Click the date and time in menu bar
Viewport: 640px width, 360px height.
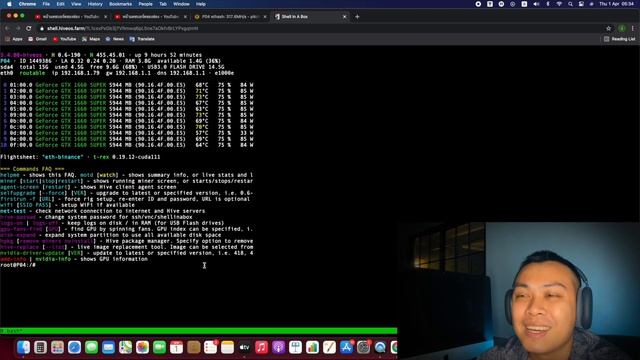(616, 4)
